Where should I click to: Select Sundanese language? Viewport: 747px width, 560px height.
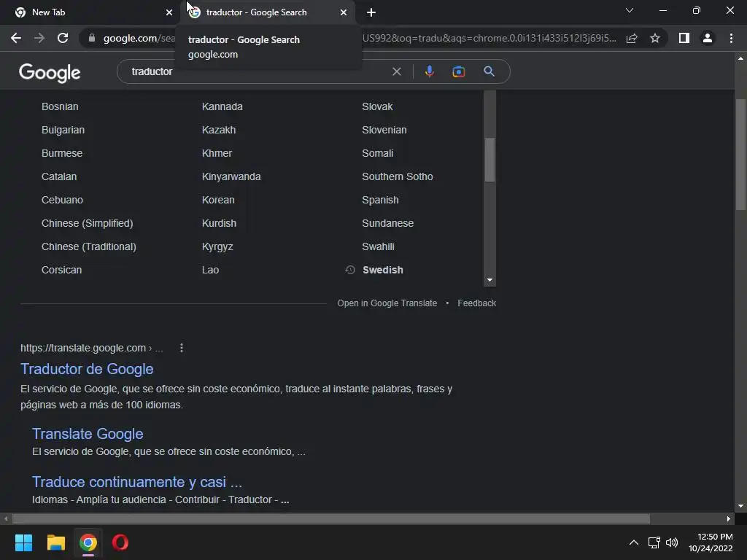tap(388, 223)
